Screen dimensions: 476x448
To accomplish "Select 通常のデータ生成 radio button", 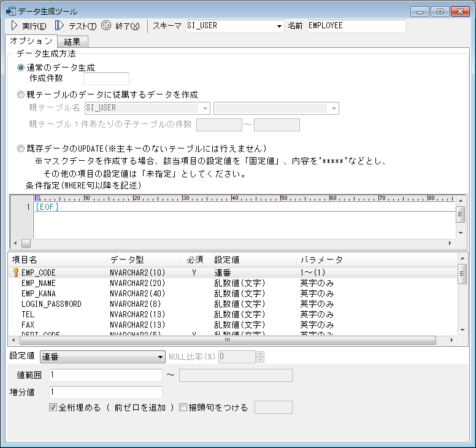I will coord(21,68).
